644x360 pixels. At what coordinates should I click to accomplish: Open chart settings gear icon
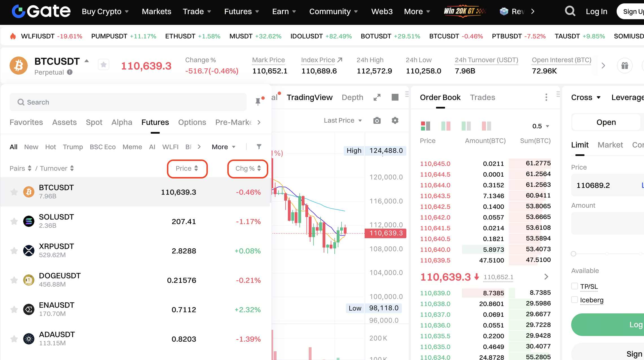point(395,121)
